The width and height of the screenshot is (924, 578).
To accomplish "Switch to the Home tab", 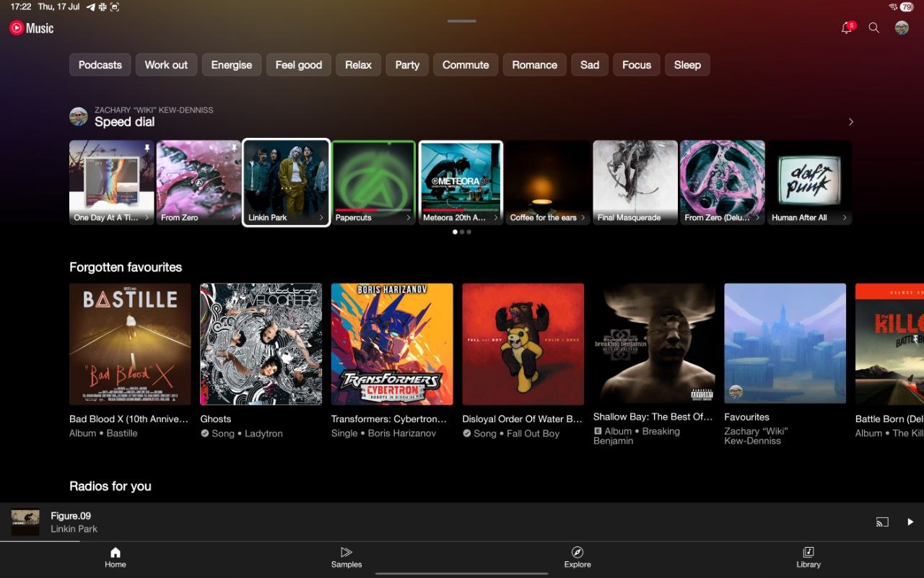I will (115, 556).
